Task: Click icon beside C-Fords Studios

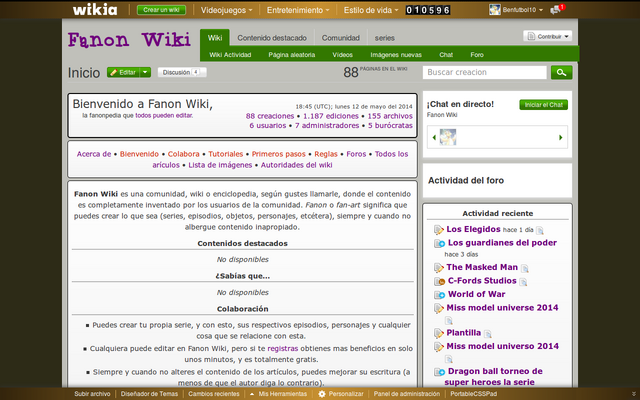Action: coord(439,281)
